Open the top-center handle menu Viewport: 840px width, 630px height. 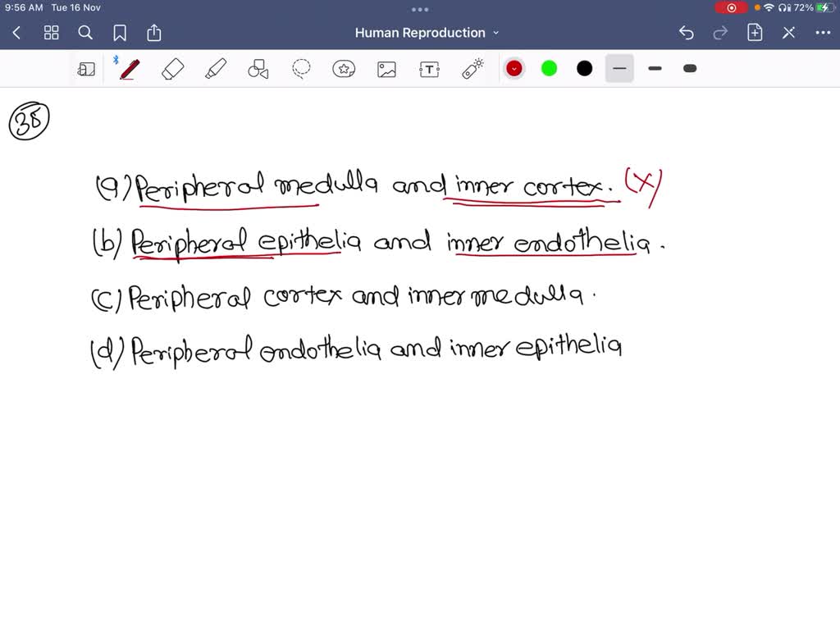click(419, 9)
